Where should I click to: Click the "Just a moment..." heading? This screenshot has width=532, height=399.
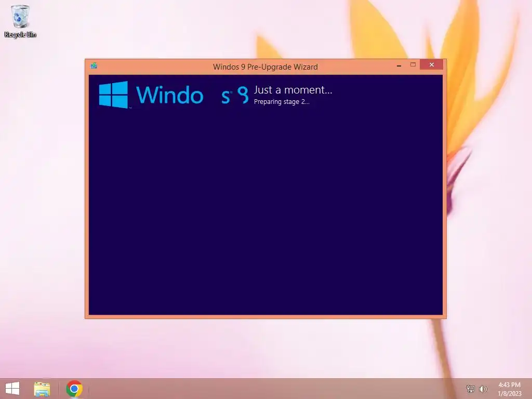point(293,90)
